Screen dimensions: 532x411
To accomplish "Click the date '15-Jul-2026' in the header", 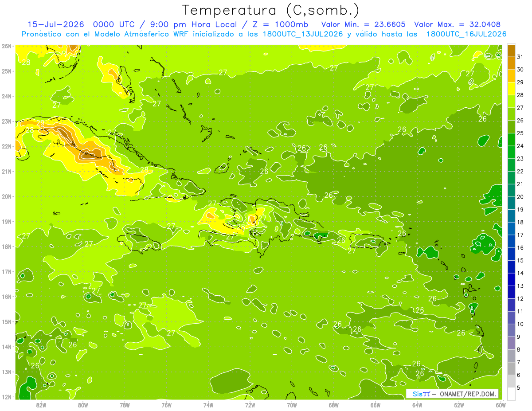I will [x=56, y=24].
